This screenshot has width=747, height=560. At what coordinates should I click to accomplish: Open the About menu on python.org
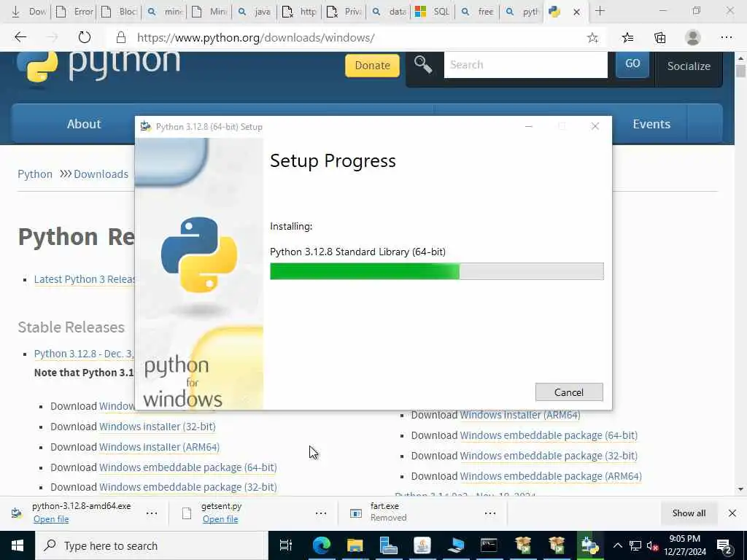click(x=84, y=124)
